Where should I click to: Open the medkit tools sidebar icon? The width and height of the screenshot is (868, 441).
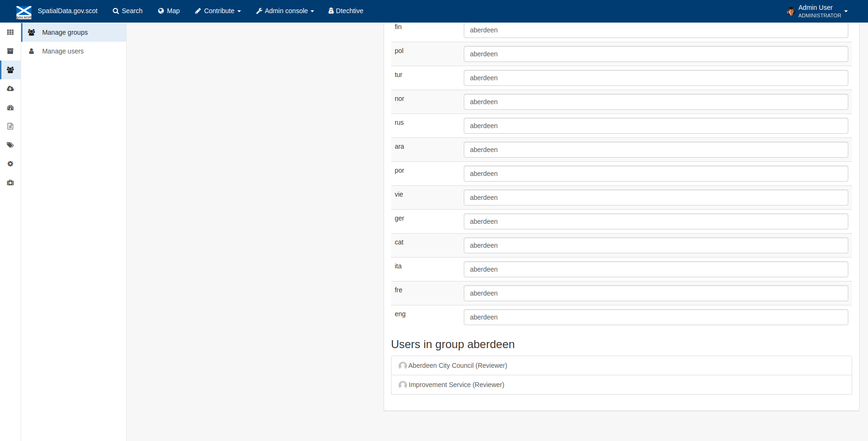pyautogui.click(x=10, y=182)
